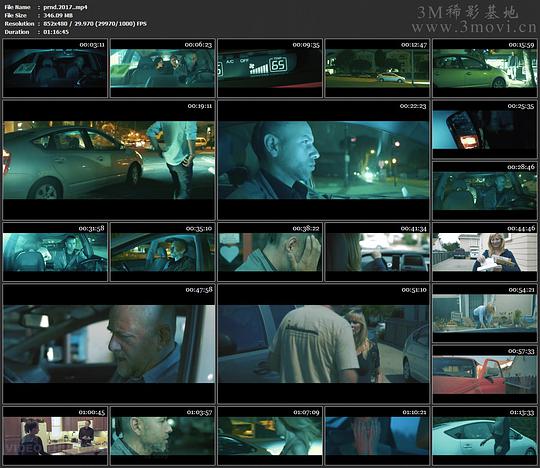Viewport: 540px width, 468px height.
Task: Open the parked car frame at 00:15:59
Action: point(485,68)
